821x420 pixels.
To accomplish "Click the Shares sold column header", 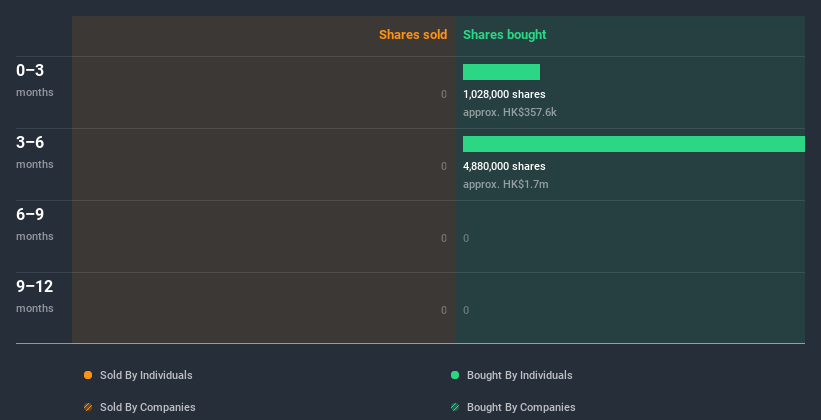I will point(413,35).
